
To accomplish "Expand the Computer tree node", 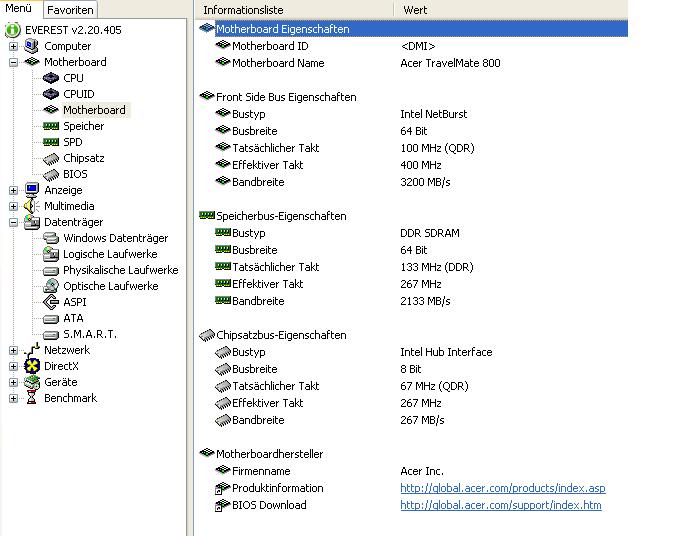I will pos(13,46).
